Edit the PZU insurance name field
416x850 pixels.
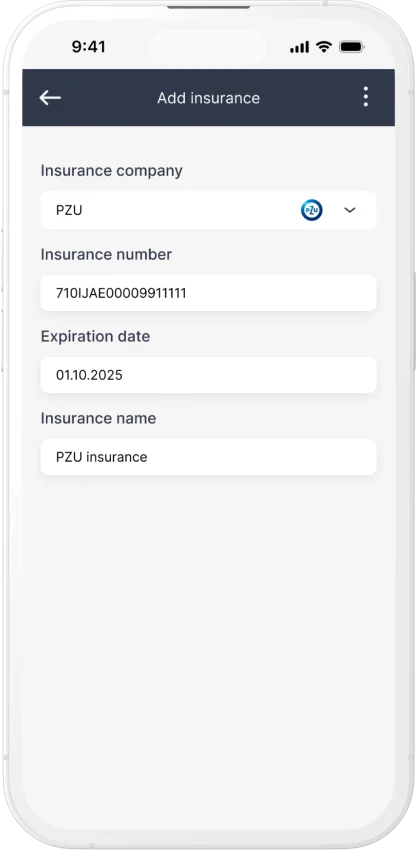click(x=208, y=457)
